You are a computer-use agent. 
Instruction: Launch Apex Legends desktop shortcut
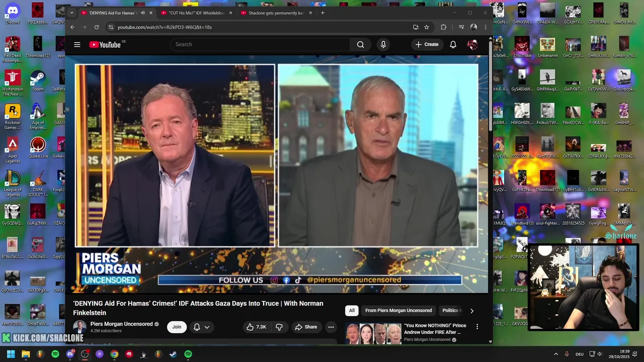tap(13, 150)
